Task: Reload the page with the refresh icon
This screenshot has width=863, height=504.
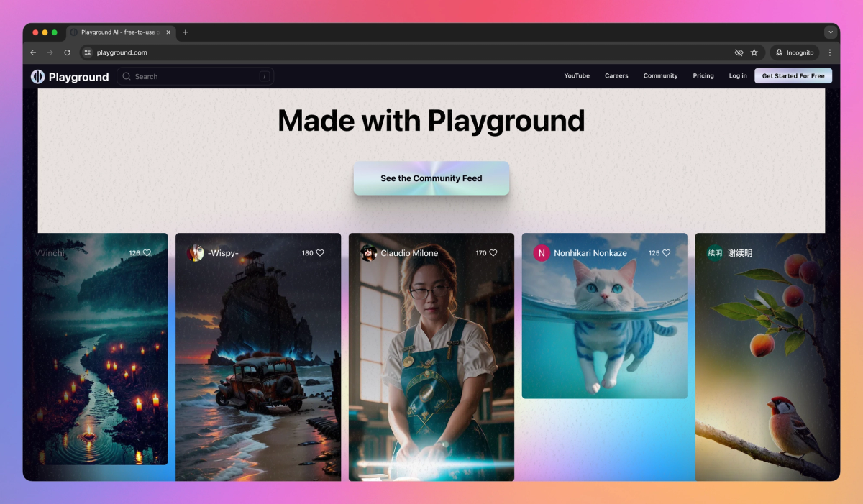Action: point(67,52)
